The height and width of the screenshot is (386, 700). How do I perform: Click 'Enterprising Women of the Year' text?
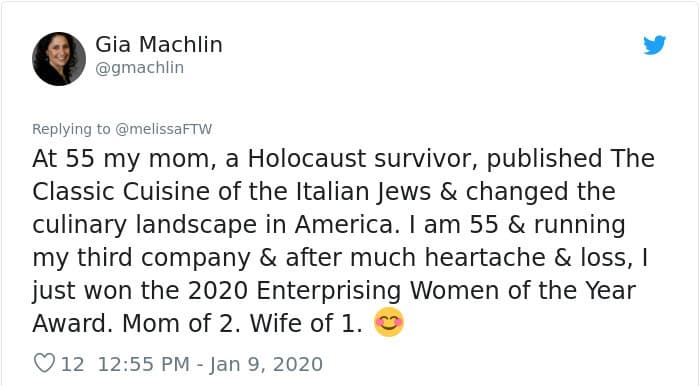[x=446, y=291]
